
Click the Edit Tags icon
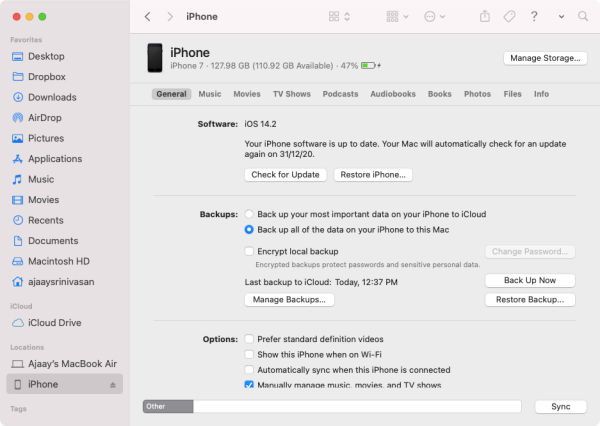tap(509, 17)
